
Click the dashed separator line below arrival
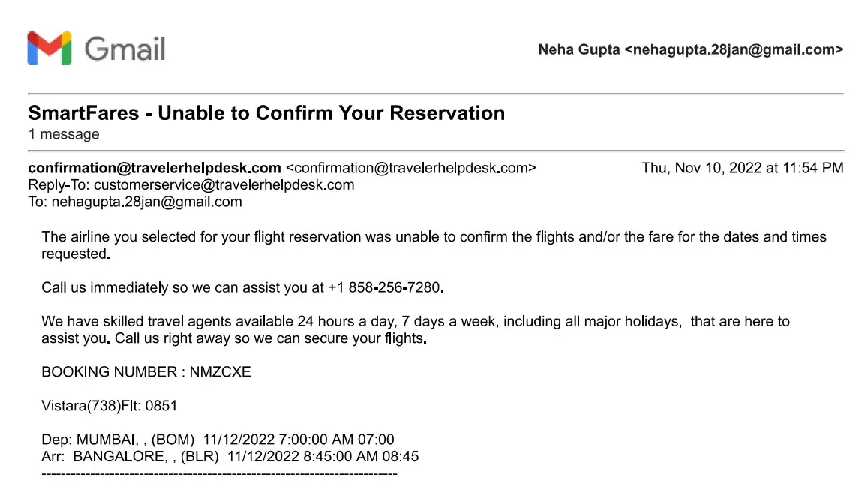tap(219, 474)
